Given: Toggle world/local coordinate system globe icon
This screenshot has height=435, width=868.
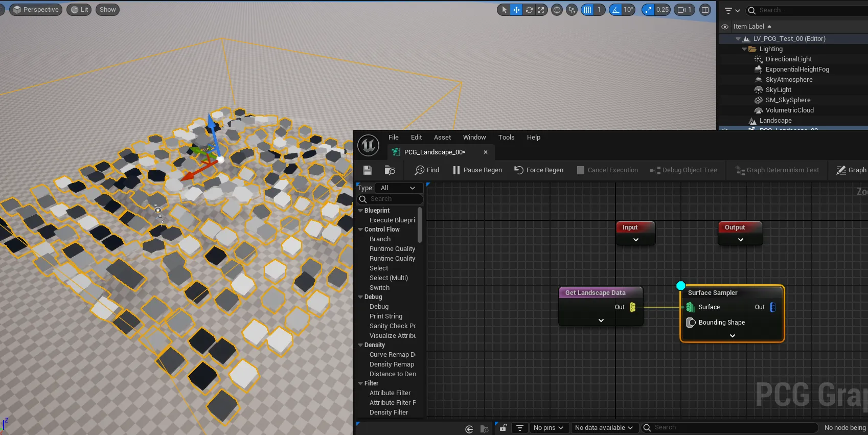Looking at the screenshot, I should coord(557,10).
